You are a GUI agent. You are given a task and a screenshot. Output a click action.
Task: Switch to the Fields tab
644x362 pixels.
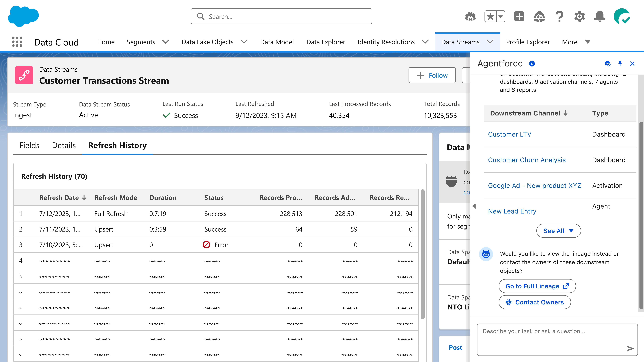pos(29,145)
